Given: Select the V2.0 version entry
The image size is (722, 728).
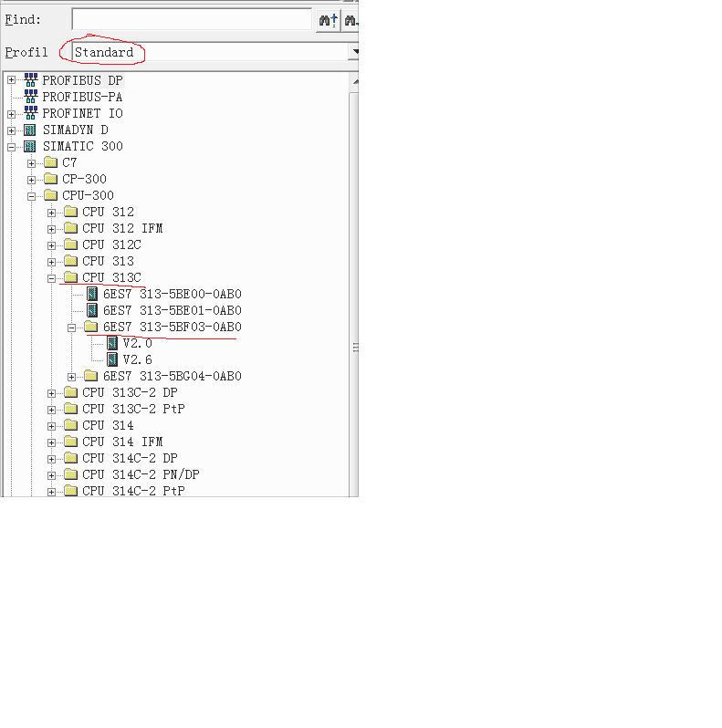Looking at the screenshot, I should click(138, 343).
